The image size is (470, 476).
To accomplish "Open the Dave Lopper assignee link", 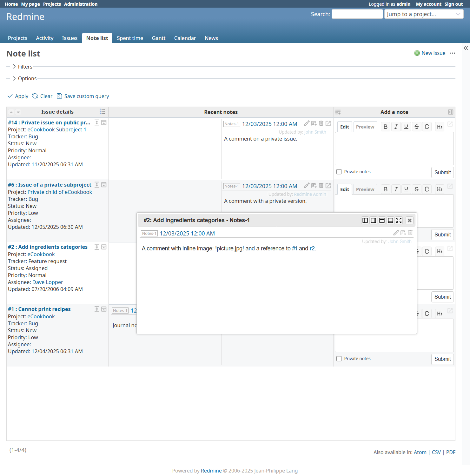I will point(48,282).
